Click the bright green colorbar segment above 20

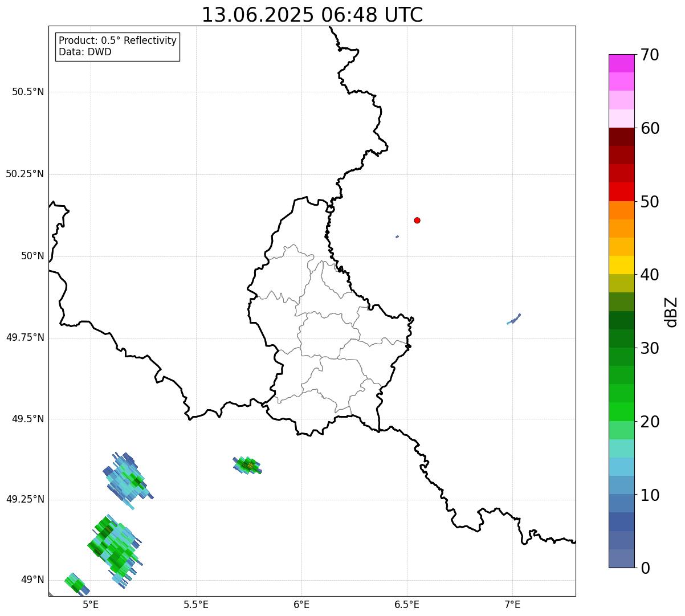click(x=621, y=411)
